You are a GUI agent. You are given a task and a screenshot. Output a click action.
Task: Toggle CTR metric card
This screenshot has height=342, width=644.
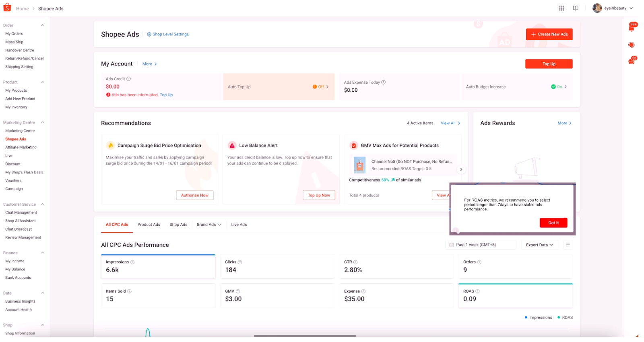(396, 266)
